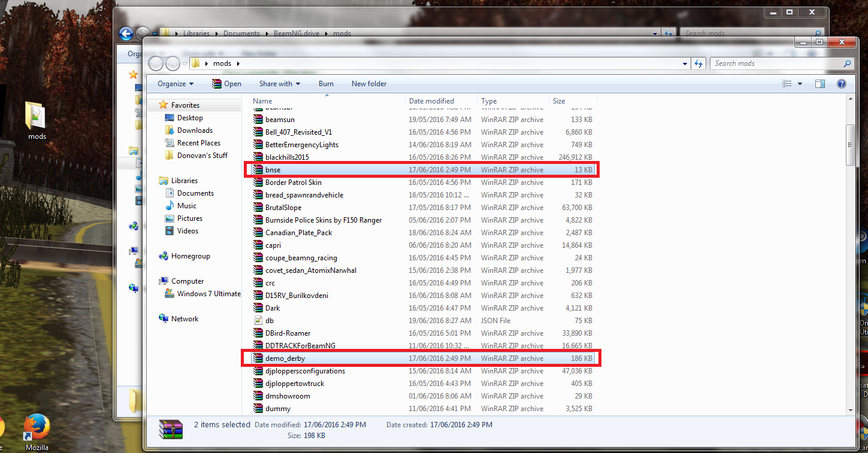Click the dummy archive icon

(x=258, y=409)
